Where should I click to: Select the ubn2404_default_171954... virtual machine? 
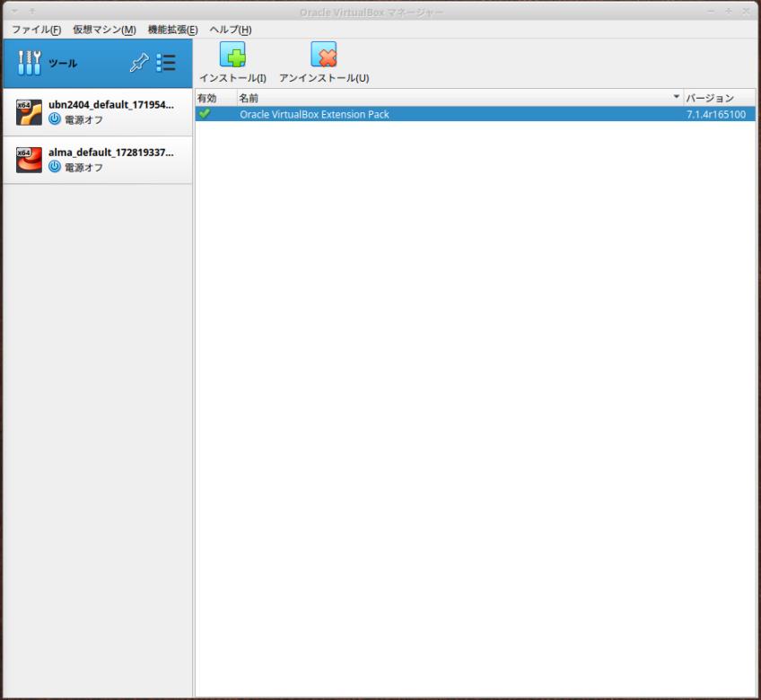click(x=98, y=112)
